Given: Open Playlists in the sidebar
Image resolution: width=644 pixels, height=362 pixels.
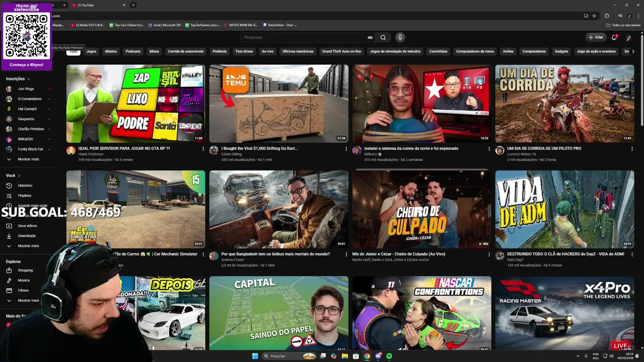Looking at the screenshot, I should [25, 196].
